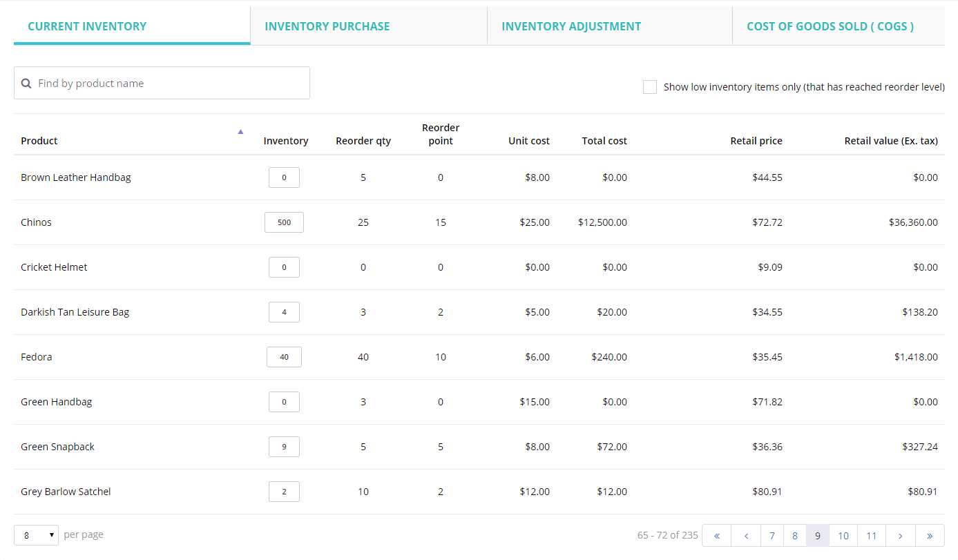Go to page 7
This screenshot has width=958, height=560.
pos(772,536)
